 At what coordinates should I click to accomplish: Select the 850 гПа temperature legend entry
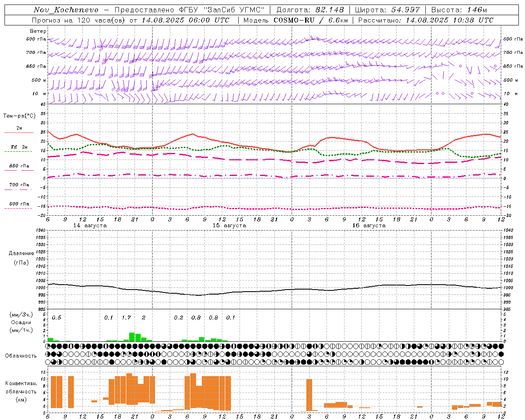coord(19,166)
